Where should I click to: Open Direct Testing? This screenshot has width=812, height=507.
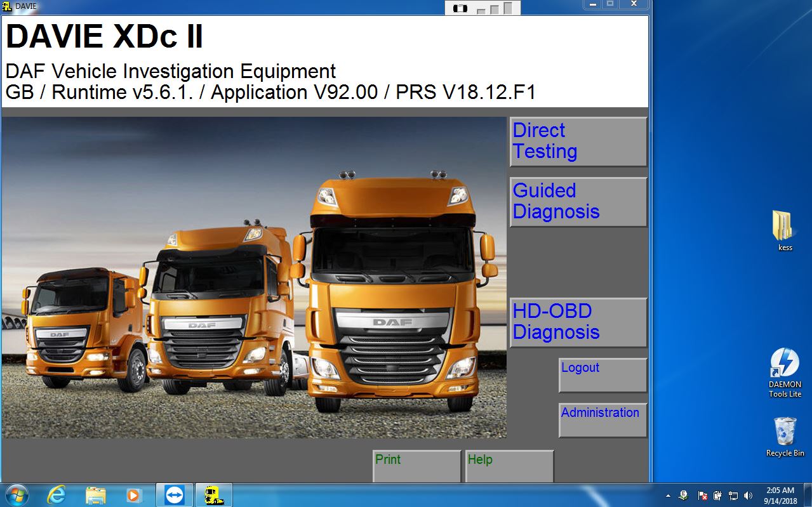click(578, 142)
